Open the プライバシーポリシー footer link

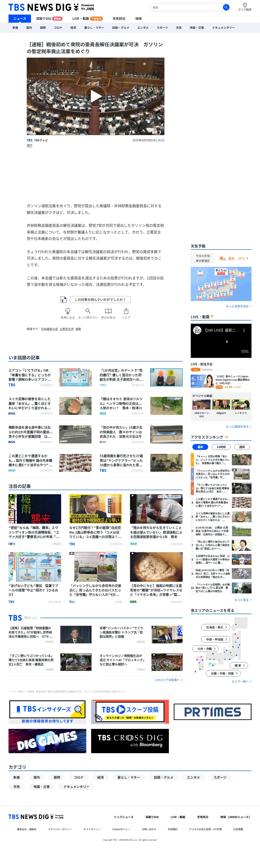click(x=60, y=829)
